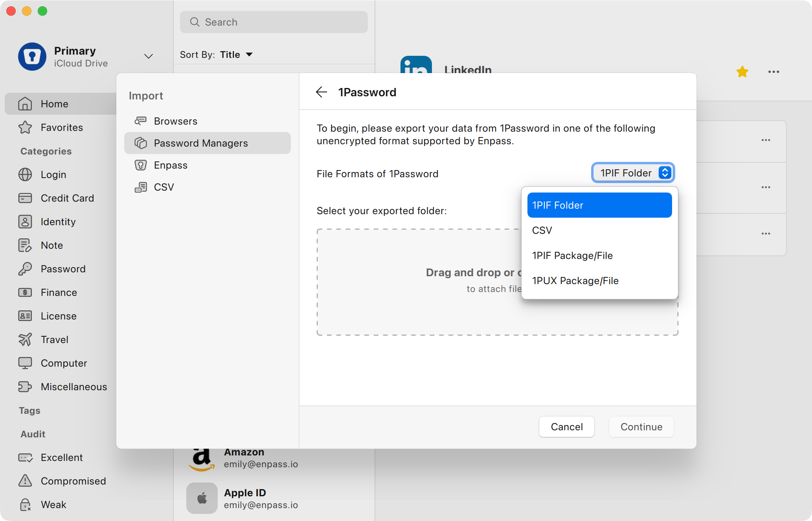The image size is (812, 521).
Task: Select the Note category icon
Action: tap(25, 245)
